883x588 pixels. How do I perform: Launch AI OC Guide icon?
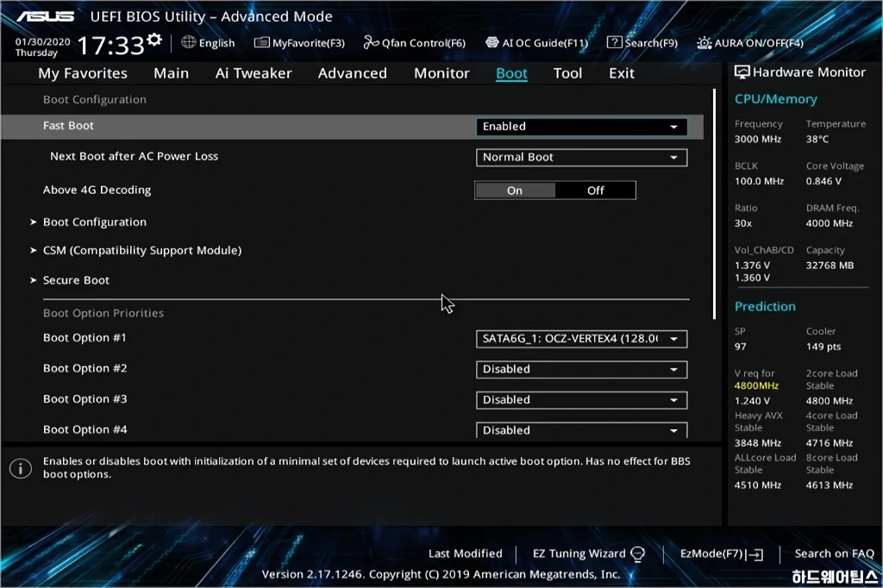click(x=492, y=43)
